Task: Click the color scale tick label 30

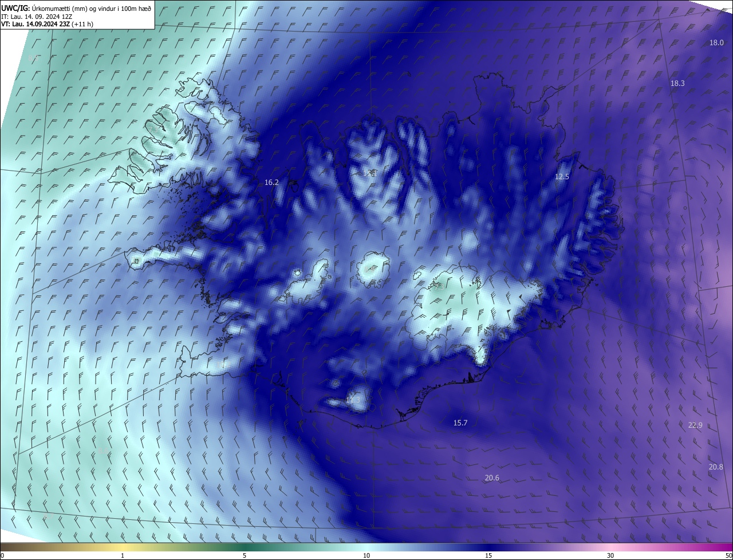Action: coord(610,555)
